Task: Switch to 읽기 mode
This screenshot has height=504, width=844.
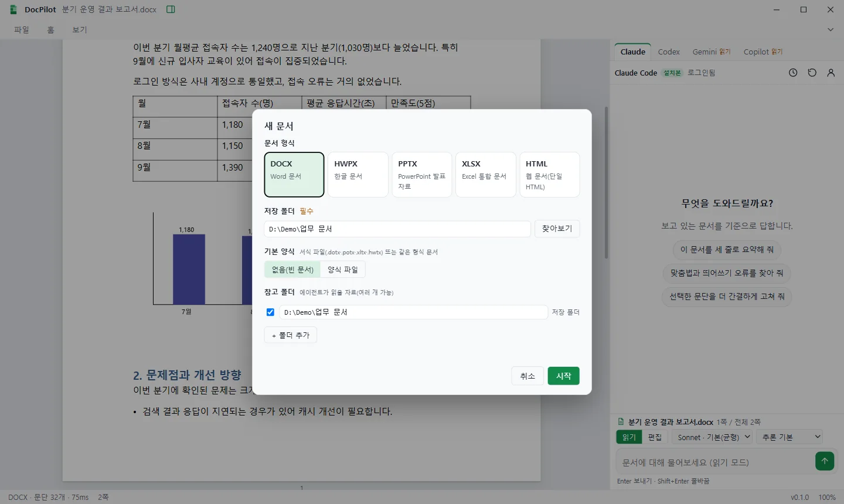Action: pyautogui.click(x=629, y=437)
